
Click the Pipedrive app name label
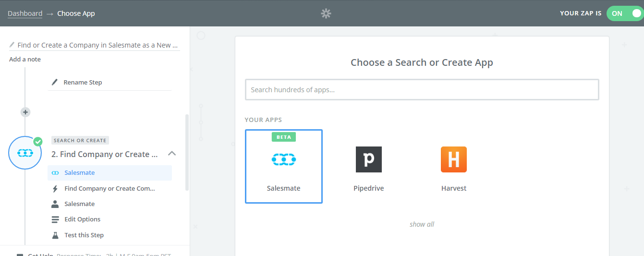pyautogui.click(x=369, y=188)
